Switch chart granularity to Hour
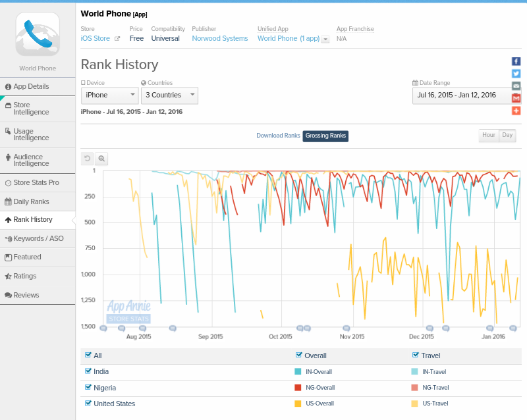The width and height of the screenshot is (527, 420). coord(488,136)
